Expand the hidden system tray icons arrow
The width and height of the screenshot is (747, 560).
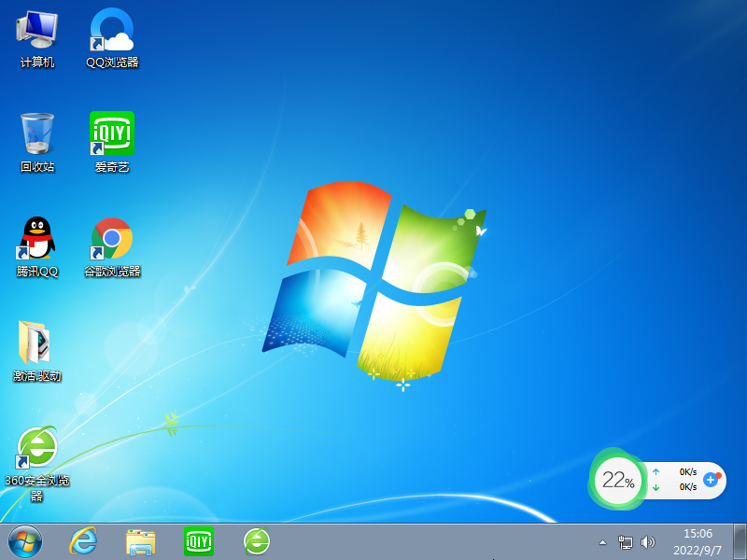[x=603, y=542]
